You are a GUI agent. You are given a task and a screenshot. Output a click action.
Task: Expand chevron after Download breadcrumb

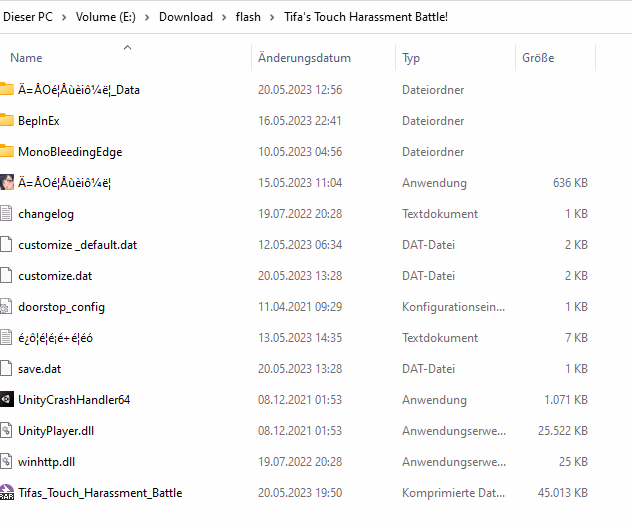pyautogui.click(x=224, y=17)
